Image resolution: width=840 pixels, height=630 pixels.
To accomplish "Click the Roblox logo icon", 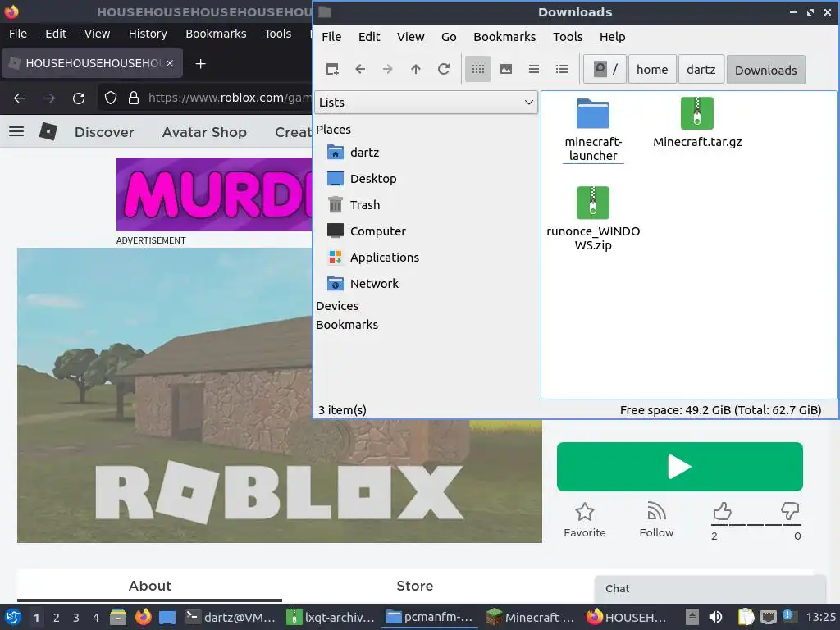I will pos(48,131).
